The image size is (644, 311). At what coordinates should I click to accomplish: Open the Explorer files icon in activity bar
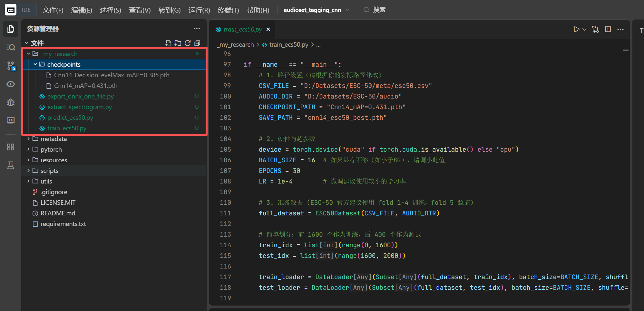click(11, 29)
